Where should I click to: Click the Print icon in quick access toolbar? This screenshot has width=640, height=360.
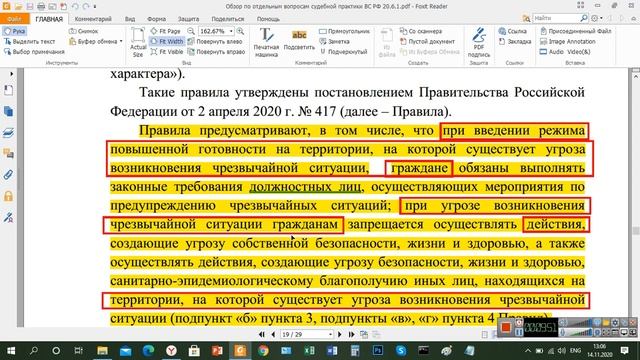[x=41, y=6]
